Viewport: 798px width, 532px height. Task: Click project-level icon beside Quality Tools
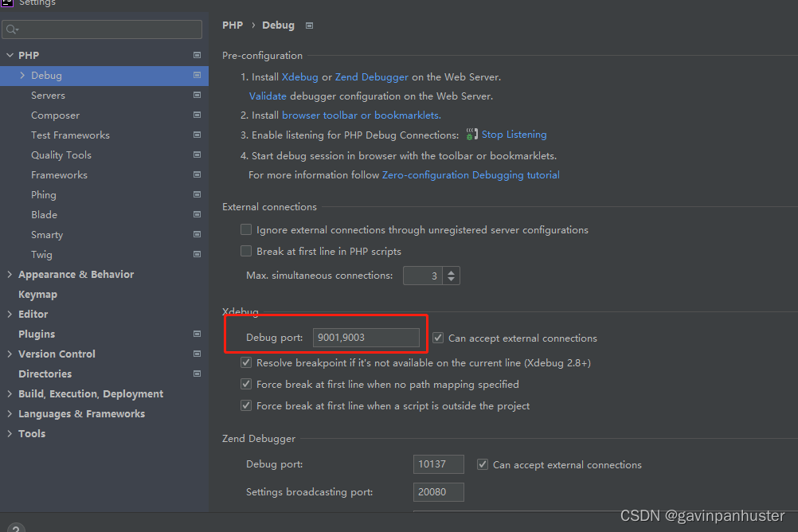click(x=197, y=155)
